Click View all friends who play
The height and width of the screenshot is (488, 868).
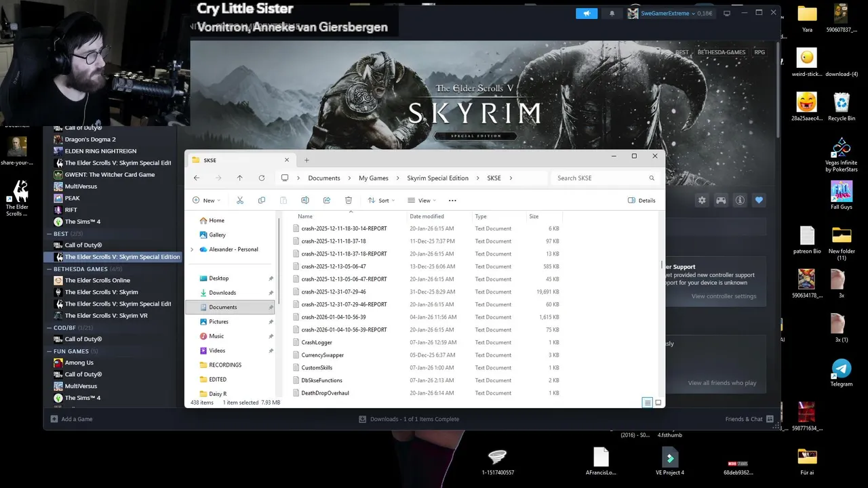[x=722, y=383]
